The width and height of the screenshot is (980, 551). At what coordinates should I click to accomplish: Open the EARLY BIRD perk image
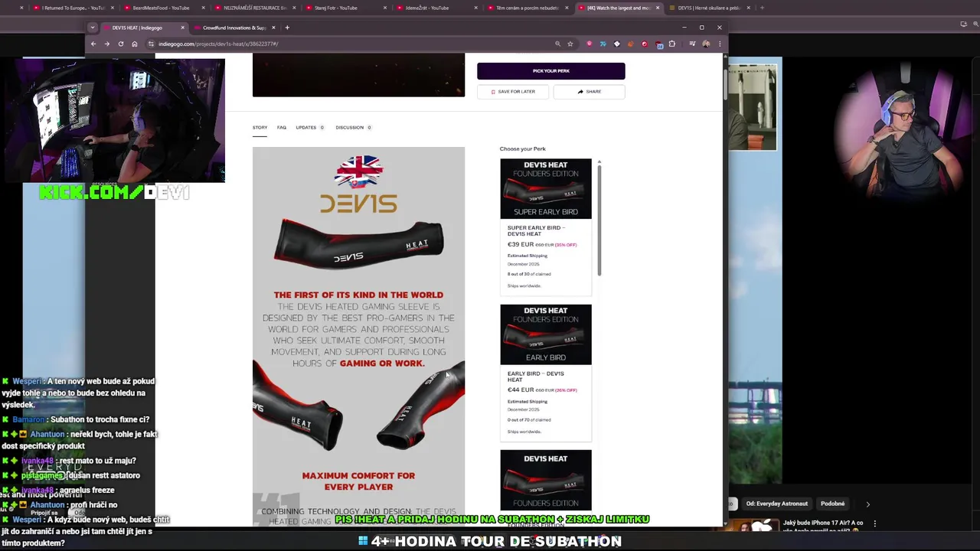pos(546,334)
